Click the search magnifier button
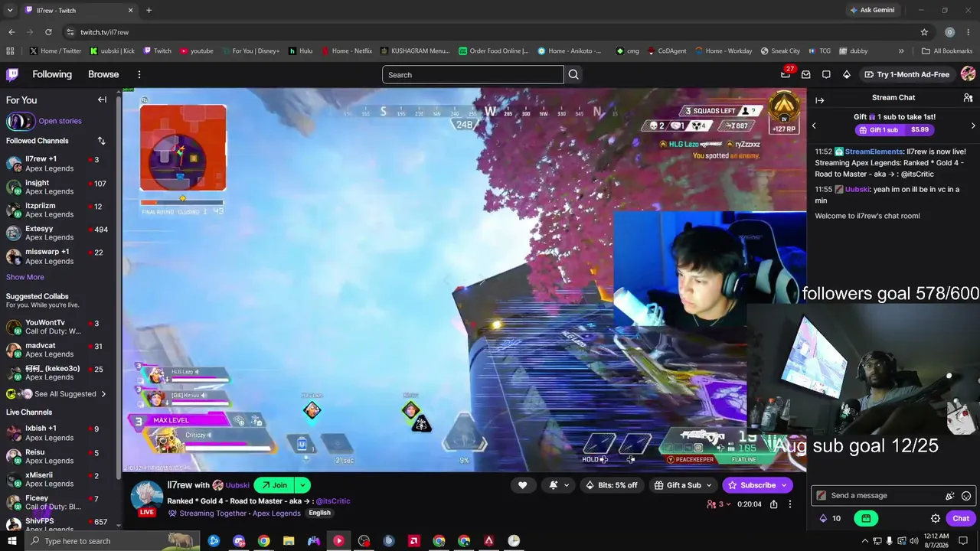 (x=573, y=74)
